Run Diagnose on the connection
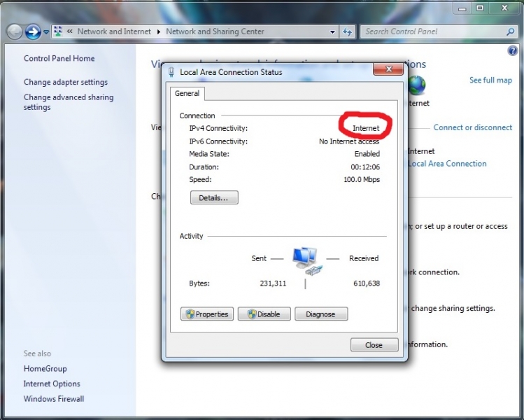This screenshot has width=524, height=420. (x=320, y=314)
